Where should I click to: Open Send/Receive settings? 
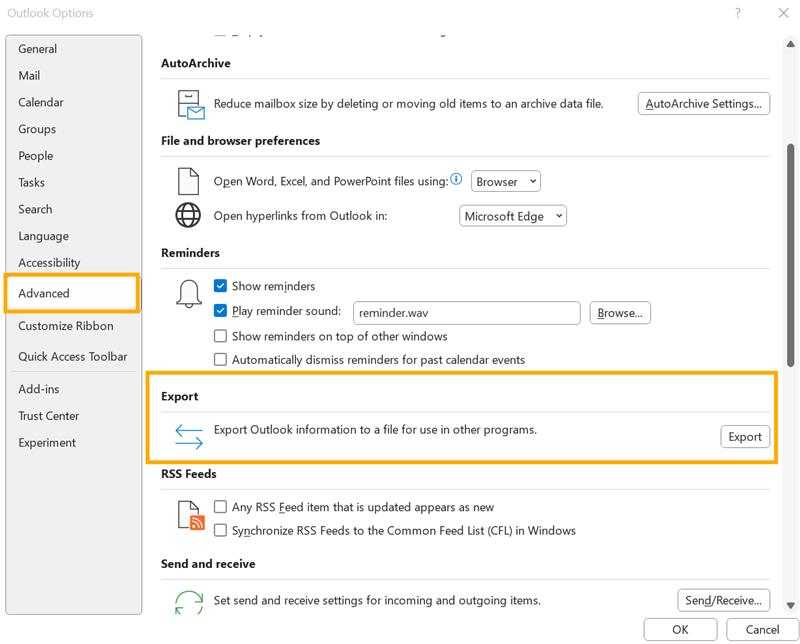[x=723, y=600]
